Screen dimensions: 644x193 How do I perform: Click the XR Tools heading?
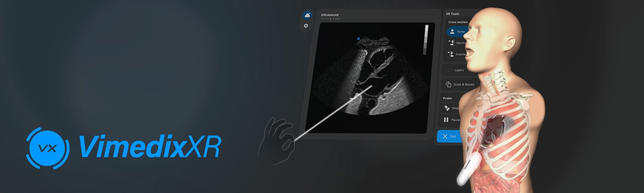452,14
